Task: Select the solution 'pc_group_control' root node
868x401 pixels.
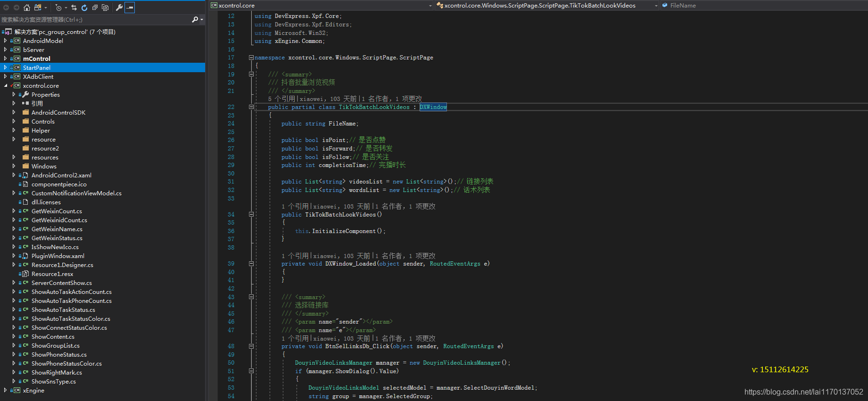Action: click(x=65, y=32)
